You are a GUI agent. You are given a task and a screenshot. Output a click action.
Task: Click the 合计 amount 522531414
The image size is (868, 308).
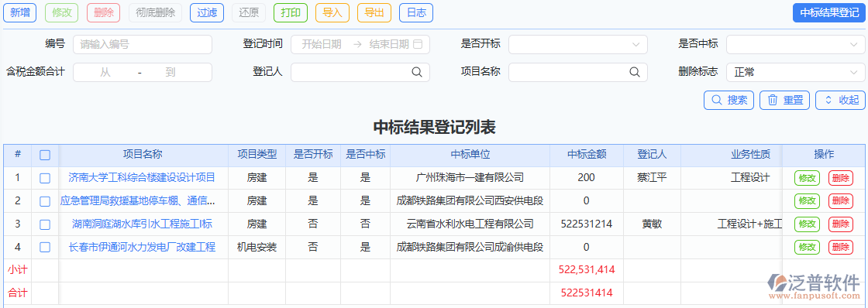(587, 293)
